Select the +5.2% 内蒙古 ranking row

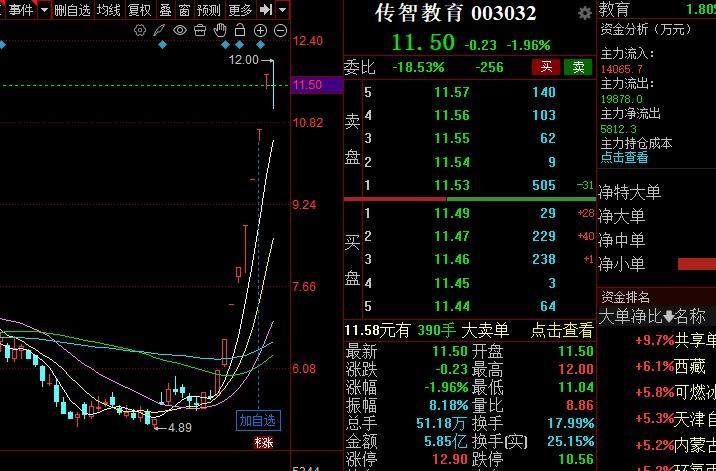675,445
